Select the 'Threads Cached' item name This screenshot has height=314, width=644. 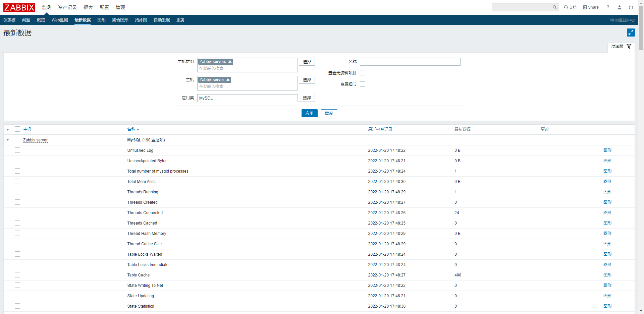tap(142, 223)
